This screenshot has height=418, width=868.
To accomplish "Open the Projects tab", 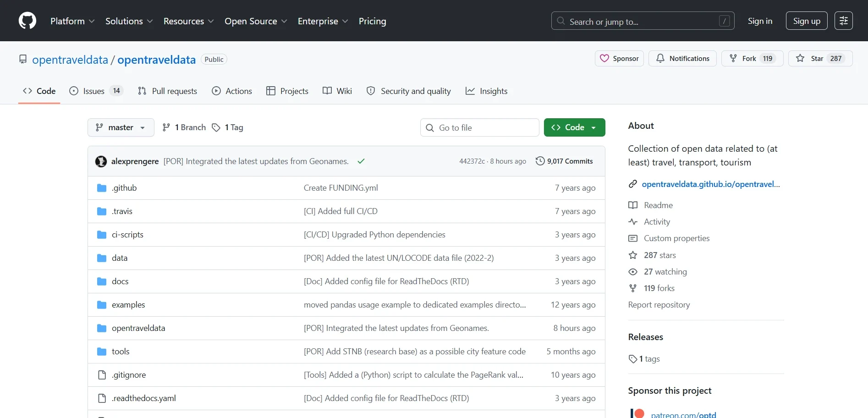I will point(287,91).
